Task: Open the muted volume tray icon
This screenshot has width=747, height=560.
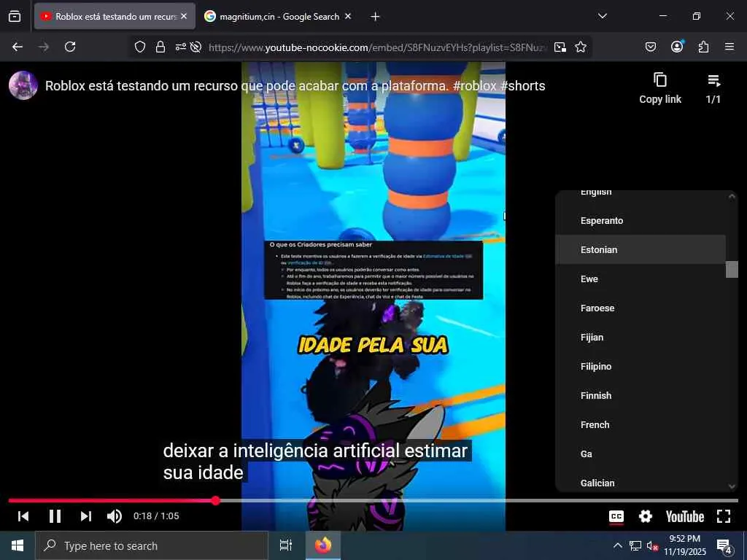Action: (x=651, y=546)
